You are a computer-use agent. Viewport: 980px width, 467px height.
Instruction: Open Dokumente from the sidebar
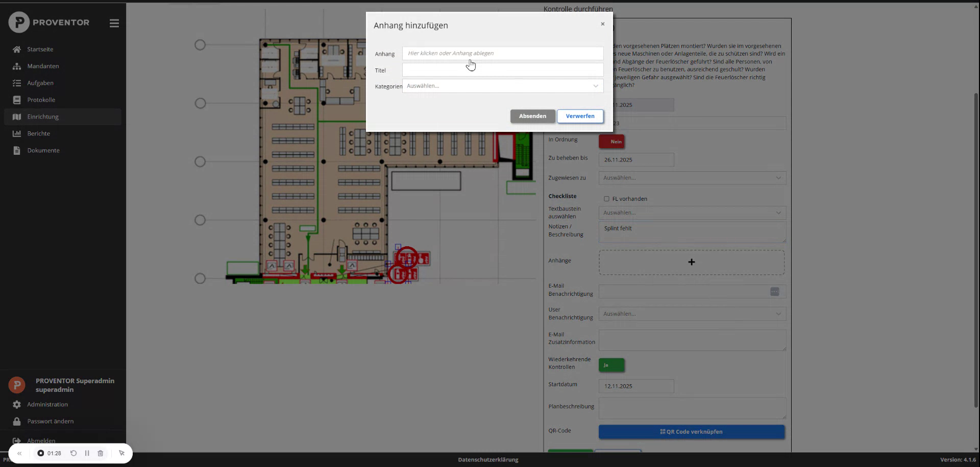[17, 150]
